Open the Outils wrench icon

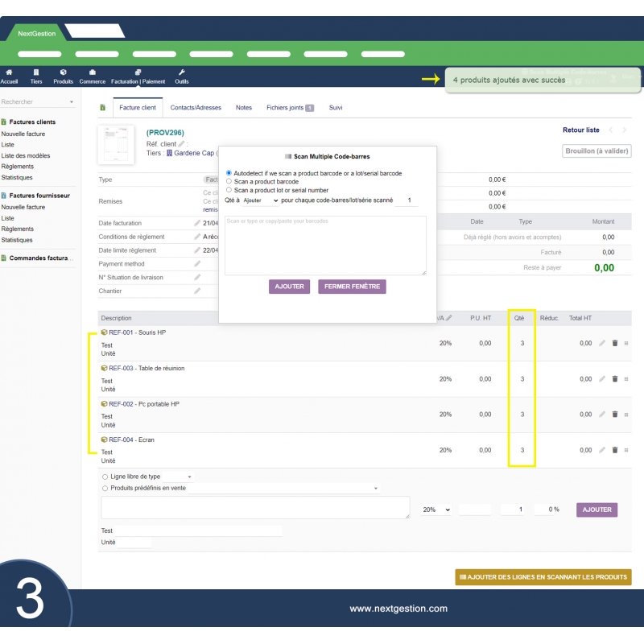pos(181,72)
